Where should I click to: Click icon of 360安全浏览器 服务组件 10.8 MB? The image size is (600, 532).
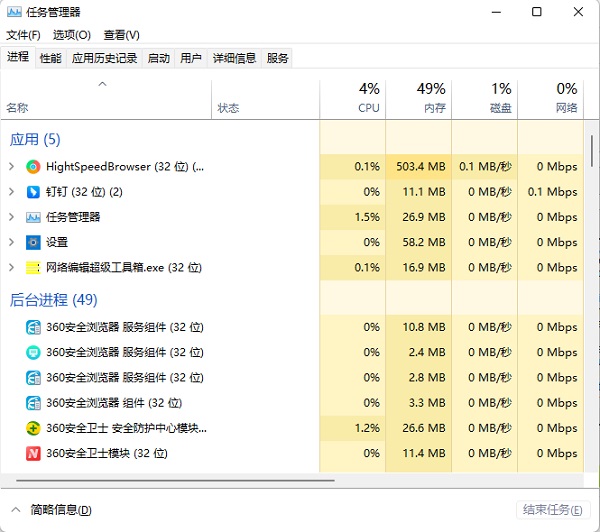[33, 327]
